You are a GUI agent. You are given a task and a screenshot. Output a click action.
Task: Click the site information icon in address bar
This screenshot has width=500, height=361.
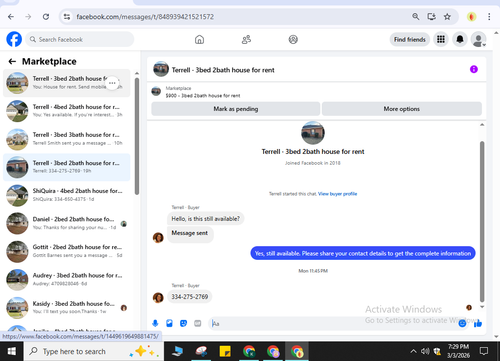coord(67,17)
